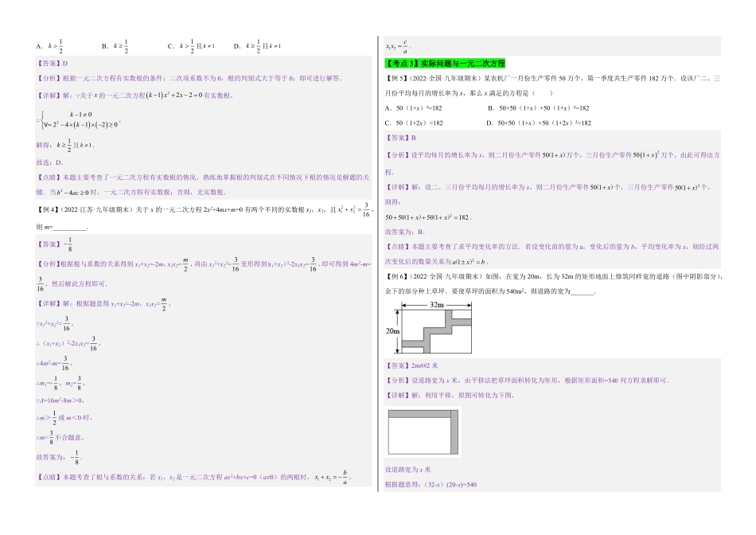Click the line m=3/8 不合题意
756x535 pixels.
click(x=60, y=438)
